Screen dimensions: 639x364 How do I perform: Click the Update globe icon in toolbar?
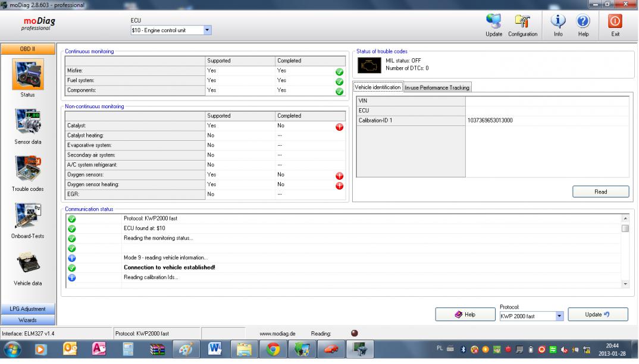point(494,23)
